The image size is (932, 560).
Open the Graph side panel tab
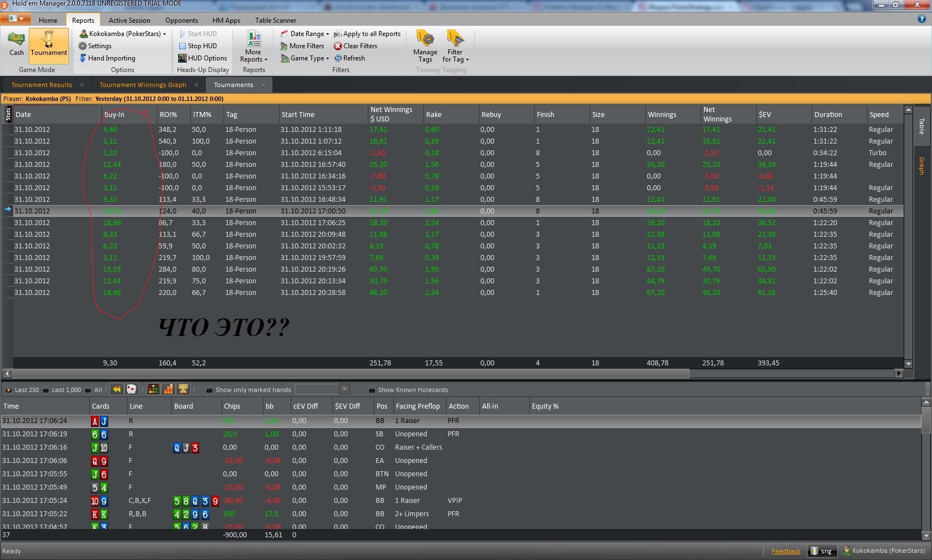[x=921, y=165]
